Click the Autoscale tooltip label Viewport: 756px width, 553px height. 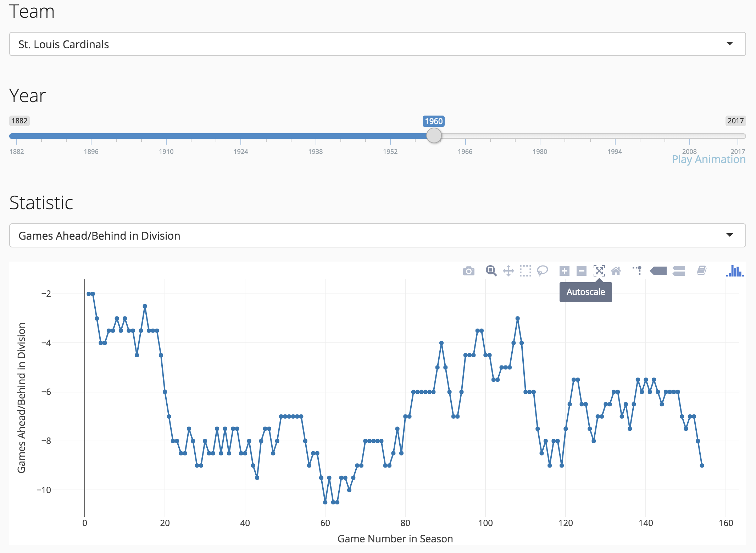point(585,292)
